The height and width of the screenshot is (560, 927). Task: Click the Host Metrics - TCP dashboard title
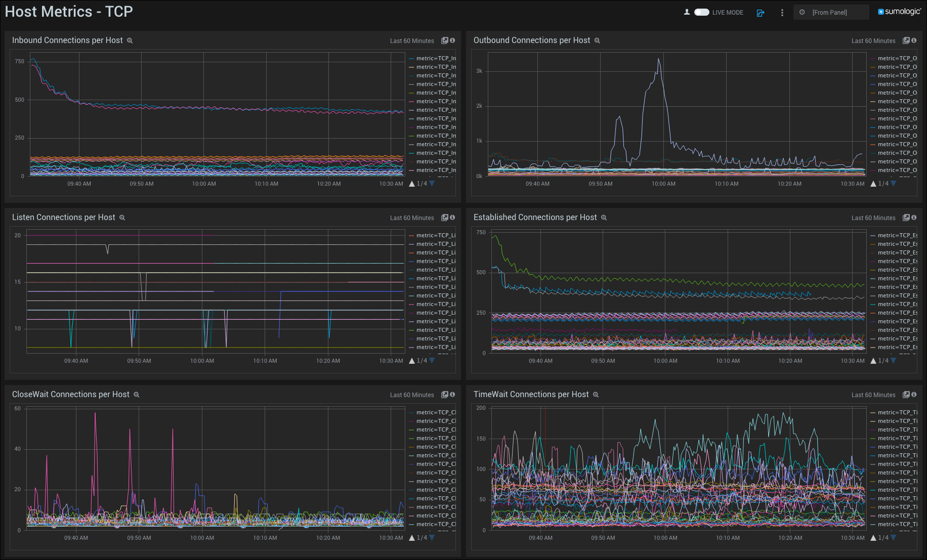pyautogui.click(x=69, y=11)
